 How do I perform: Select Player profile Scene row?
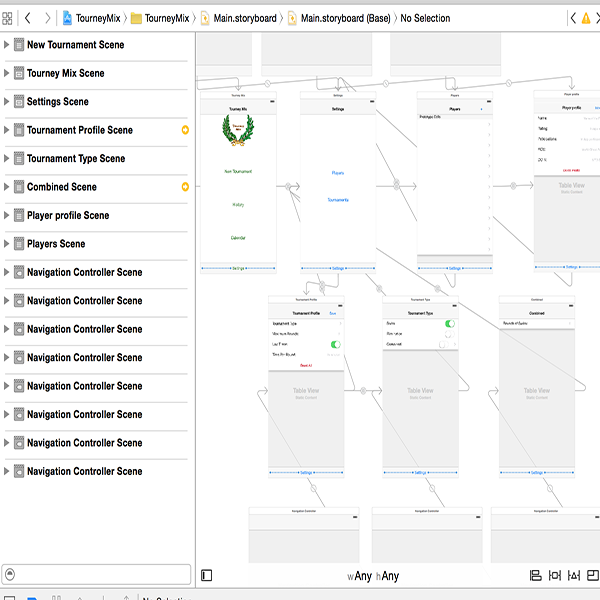coord(96,215)
